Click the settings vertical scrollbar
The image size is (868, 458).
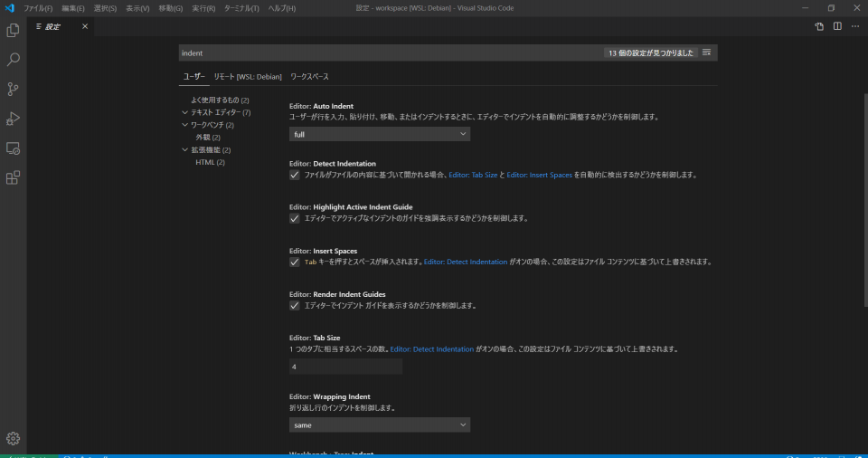coord(865,200)
